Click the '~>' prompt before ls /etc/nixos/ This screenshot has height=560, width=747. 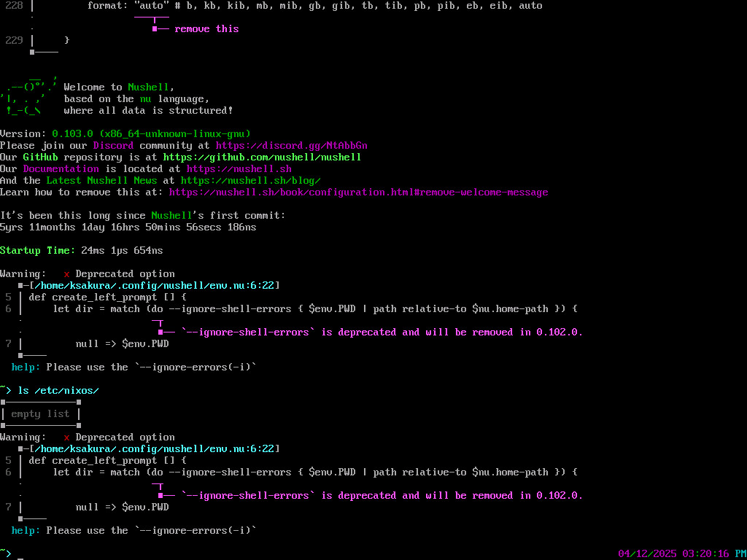point(6,391)
